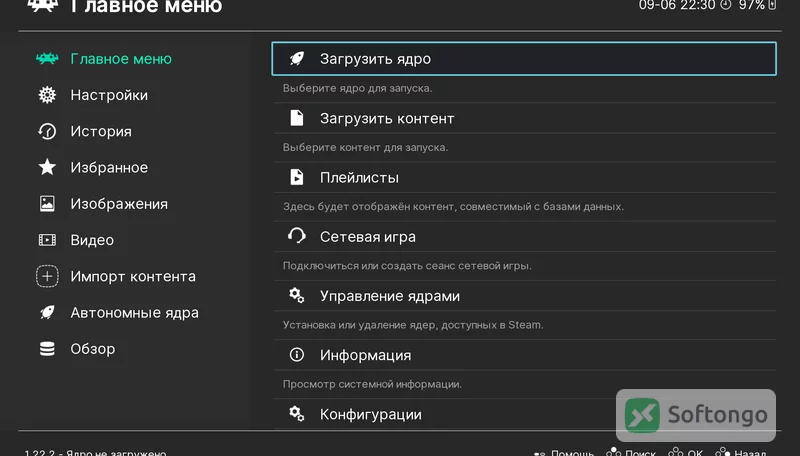Click the playlist file icon beside Плейлисты

[296, 177]
